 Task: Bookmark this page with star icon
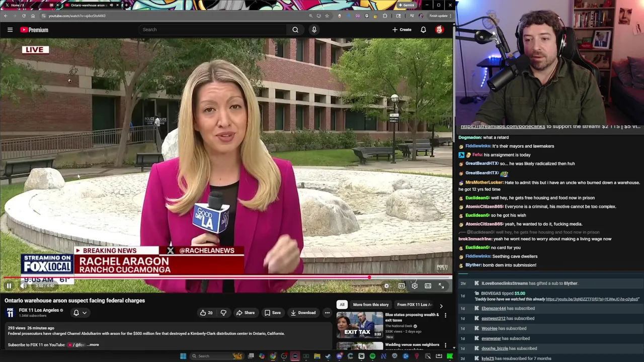(327, 16)
